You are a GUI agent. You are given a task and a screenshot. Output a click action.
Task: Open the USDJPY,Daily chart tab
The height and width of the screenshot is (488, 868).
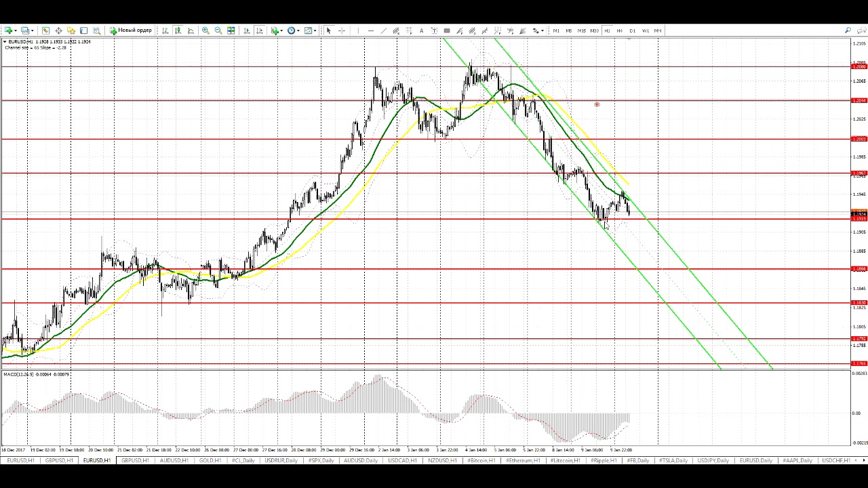[713, 461]
